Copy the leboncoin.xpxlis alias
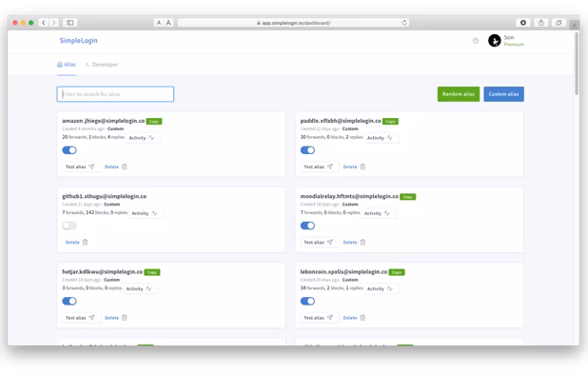The width and height of the screenshot is (588, 375). click(x=397, y=272)
